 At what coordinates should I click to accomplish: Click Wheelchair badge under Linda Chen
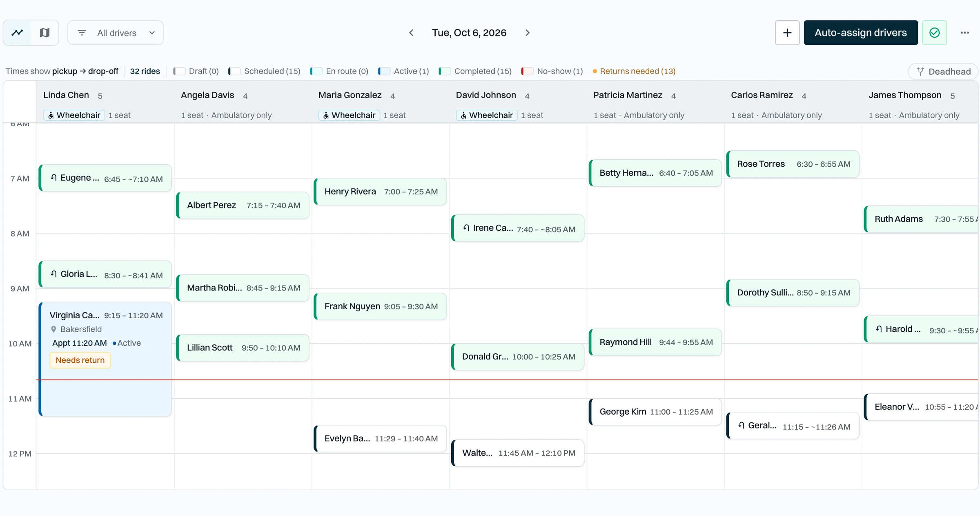click(74, 115)
